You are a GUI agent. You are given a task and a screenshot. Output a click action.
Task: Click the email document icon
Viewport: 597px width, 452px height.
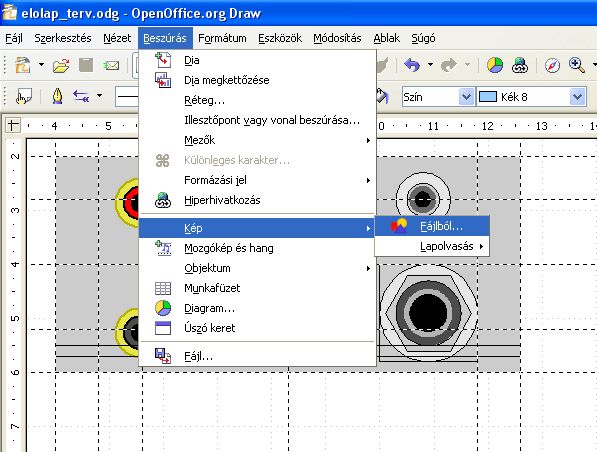point(111,65)
